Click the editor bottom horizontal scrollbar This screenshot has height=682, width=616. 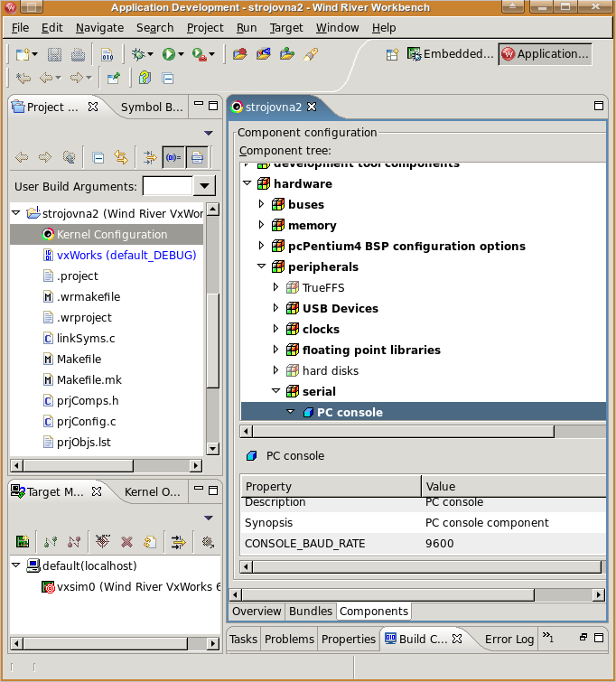(x=388, y=594)
